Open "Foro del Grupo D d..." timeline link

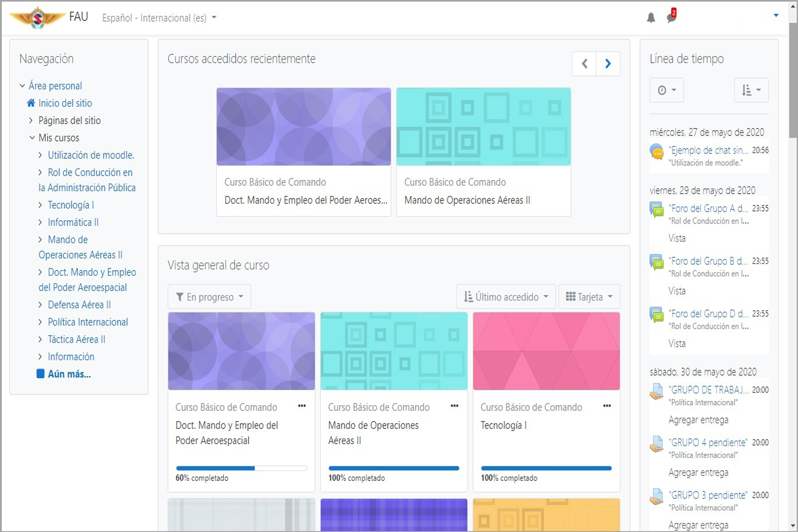click(708, 314)
